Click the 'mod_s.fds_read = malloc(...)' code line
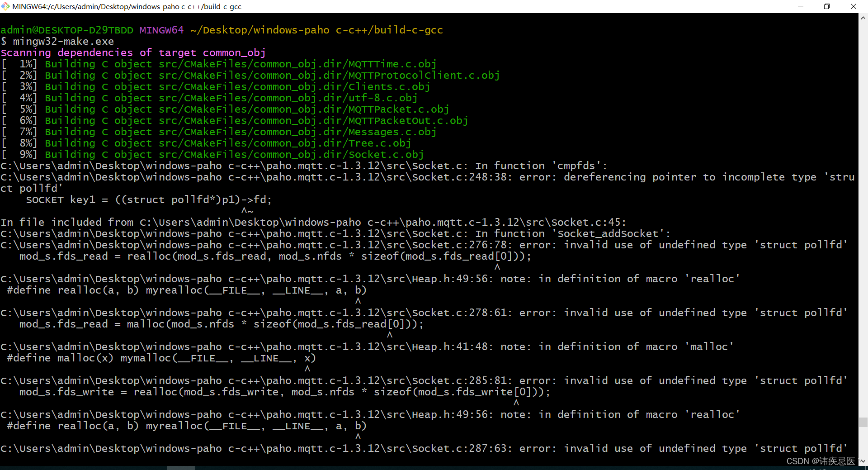This screenshot has width=868, height=470. click(x=222, y=324)
